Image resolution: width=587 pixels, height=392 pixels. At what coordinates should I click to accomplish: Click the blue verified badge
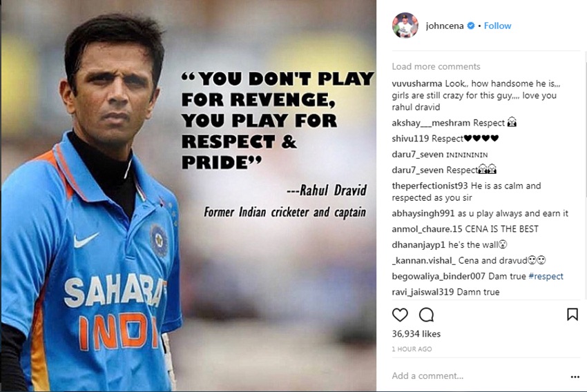pos(471,26)
